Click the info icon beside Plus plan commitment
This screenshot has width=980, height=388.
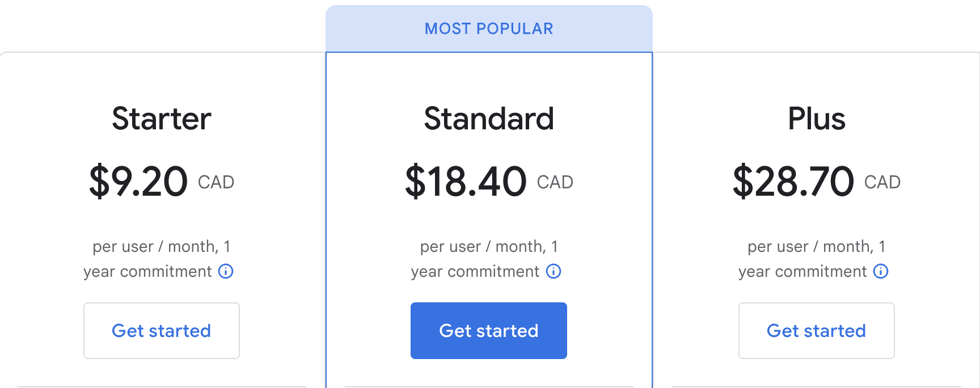tap(881, 272)
